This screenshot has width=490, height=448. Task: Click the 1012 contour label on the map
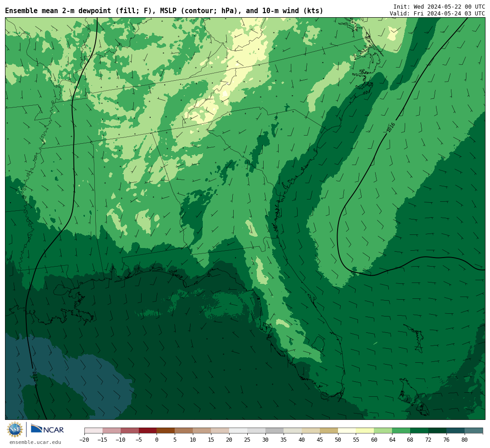coord(35,376)
